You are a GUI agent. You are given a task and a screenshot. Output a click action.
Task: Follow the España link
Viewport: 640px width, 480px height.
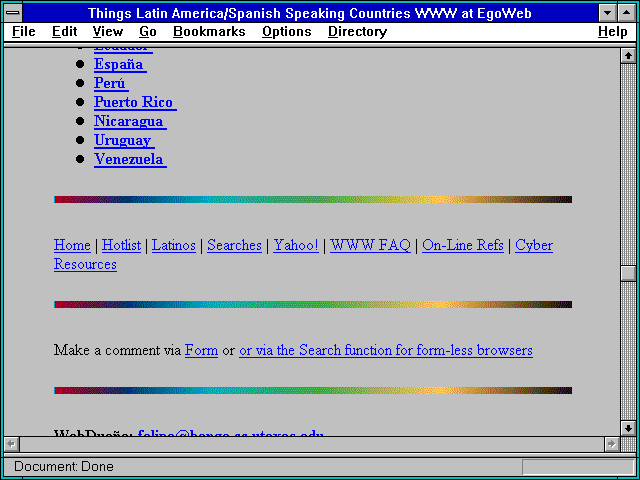point(120,64)
